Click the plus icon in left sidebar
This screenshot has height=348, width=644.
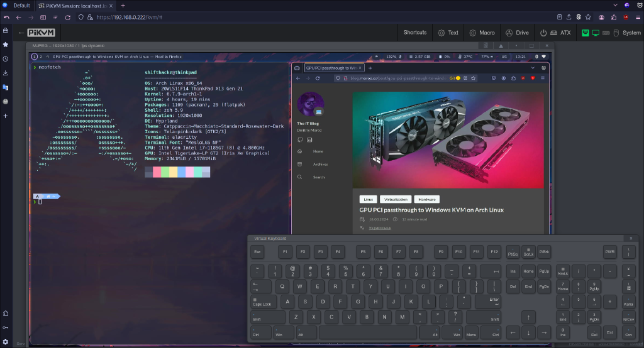click(x=5, y=116)
